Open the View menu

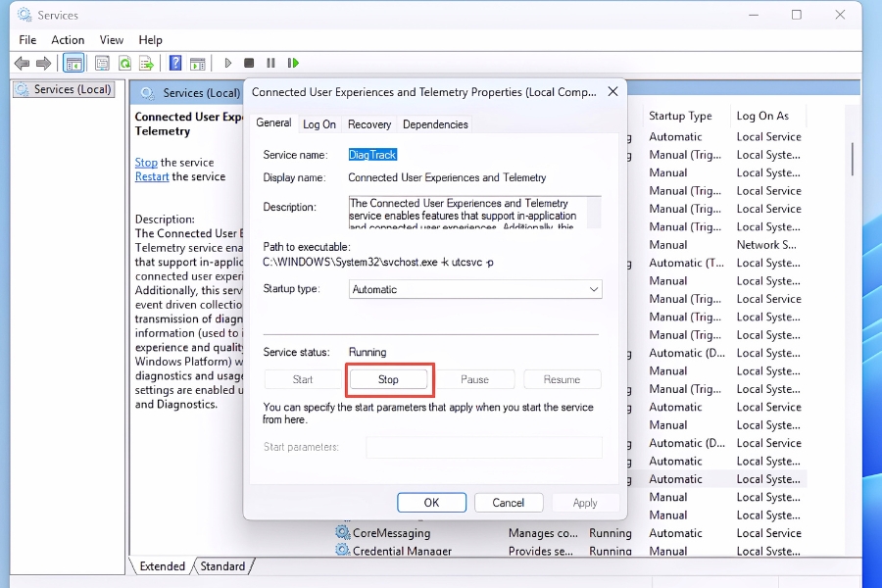pos(112,40)
